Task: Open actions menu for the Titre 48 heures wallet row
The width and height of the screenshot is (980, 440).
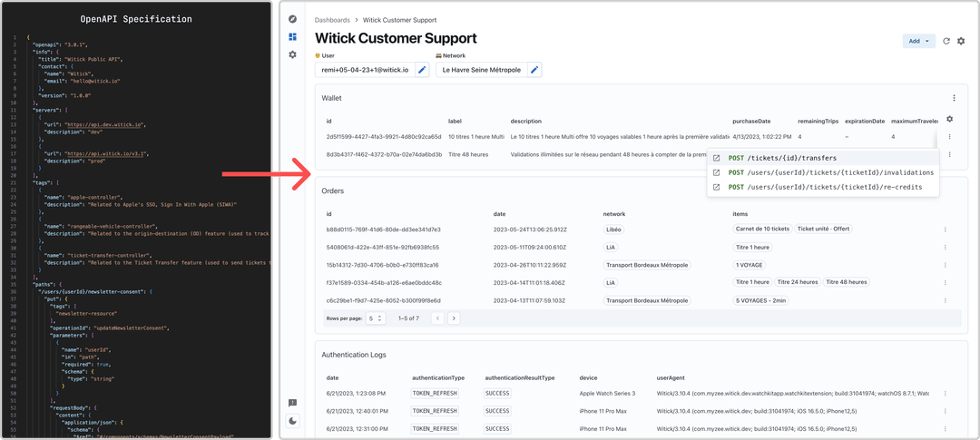Action: click(949, 154)
